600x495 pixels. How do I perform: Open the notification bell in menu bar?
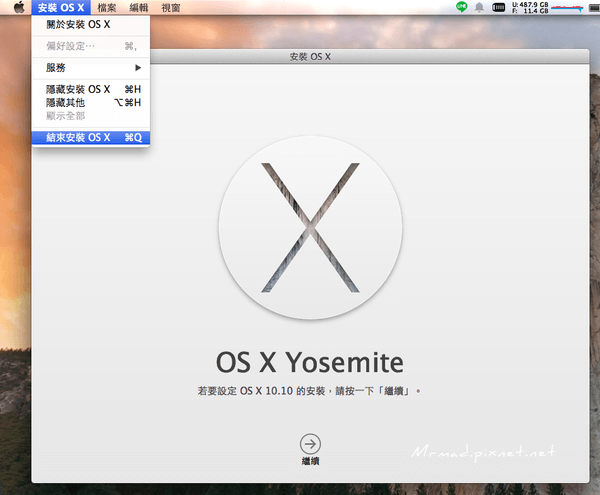(479, 7)
